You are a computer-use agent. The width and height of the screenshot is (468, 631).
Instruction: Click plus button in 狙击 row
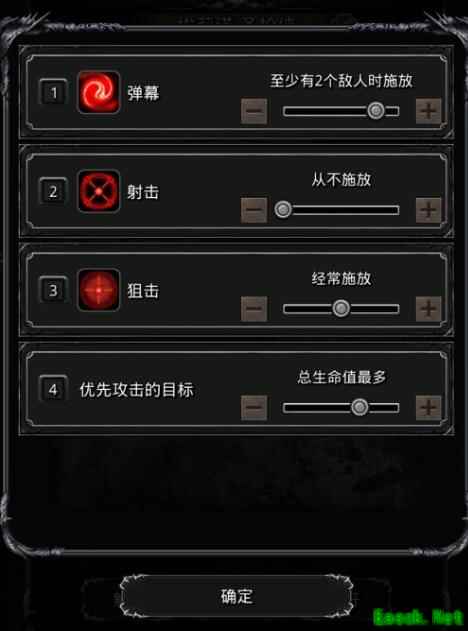pos(429,309)
